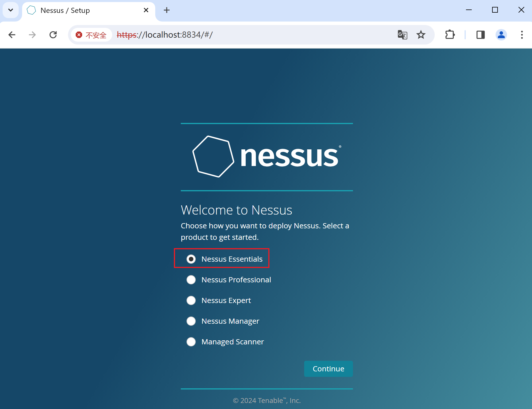532x409 pixels.
Task: Minimize the browser window
Action: 469,10
